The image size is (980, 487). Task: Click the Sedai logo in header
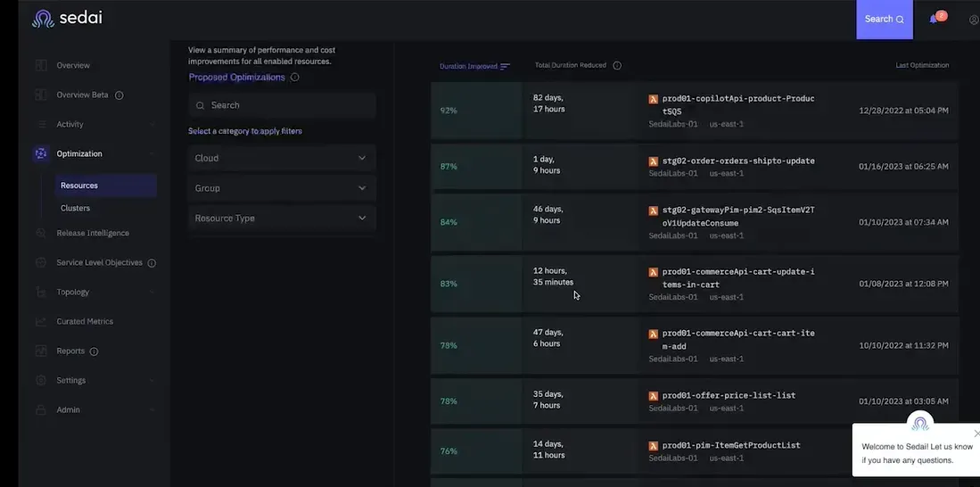(67, 19)
